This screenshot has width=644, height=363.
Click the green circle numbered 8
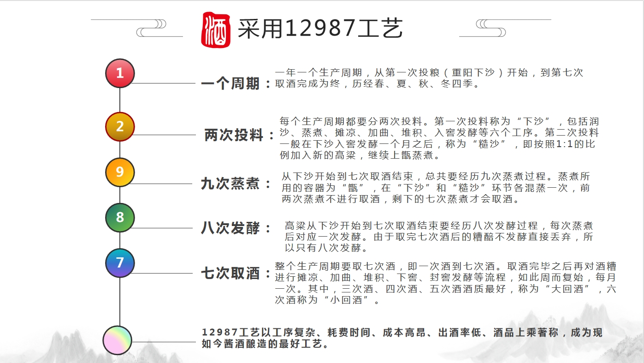click(x=120, y=217)
